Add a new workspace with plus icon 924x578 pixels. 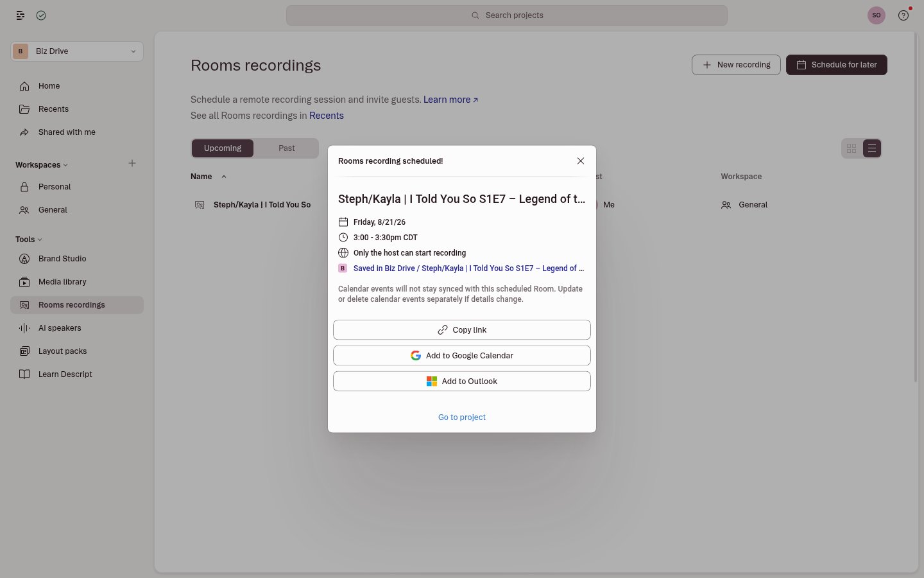pos(132,164)
